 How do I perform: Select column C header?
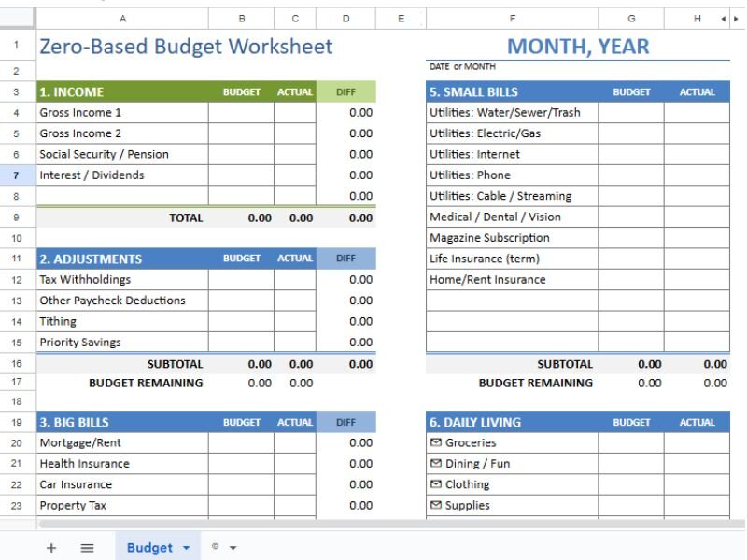[x=295, y=19]
